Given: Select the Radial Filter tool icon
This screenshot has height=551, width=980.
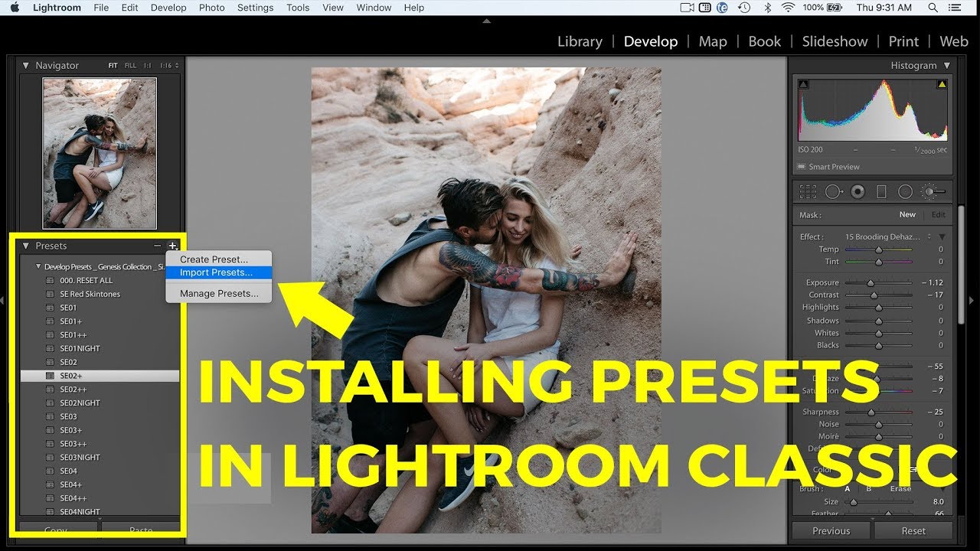Looking at the screenshot, I should tap(905, 191).
